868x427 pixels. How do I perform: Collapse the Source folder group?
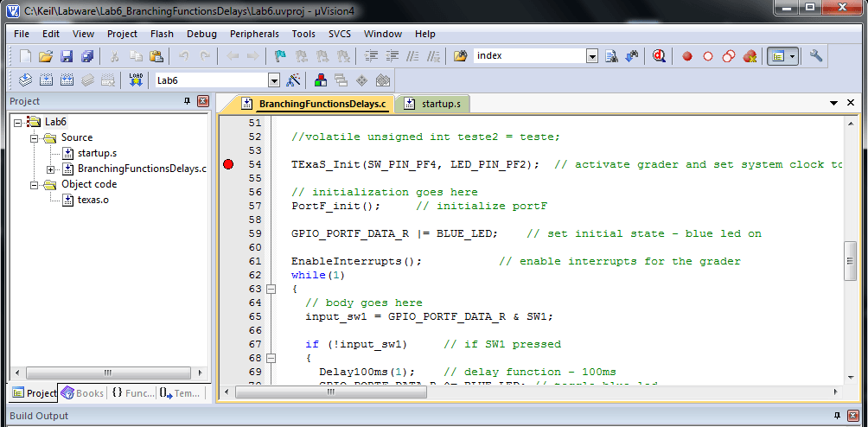coord(34,137)
